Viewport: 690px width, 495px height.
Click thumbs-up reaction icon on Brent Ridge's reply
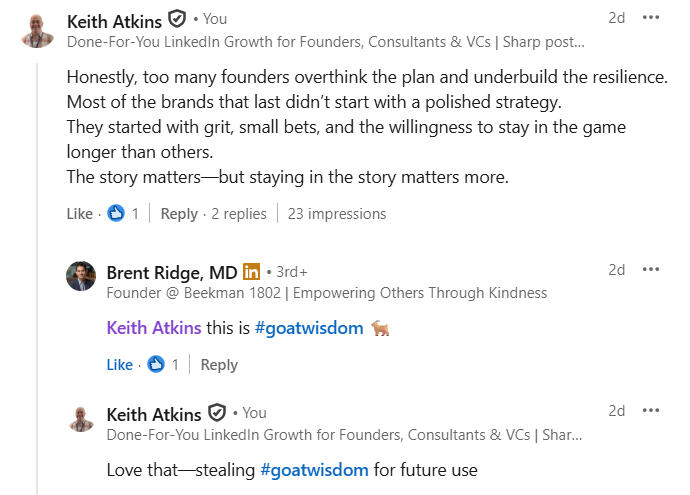click(156, 364)
